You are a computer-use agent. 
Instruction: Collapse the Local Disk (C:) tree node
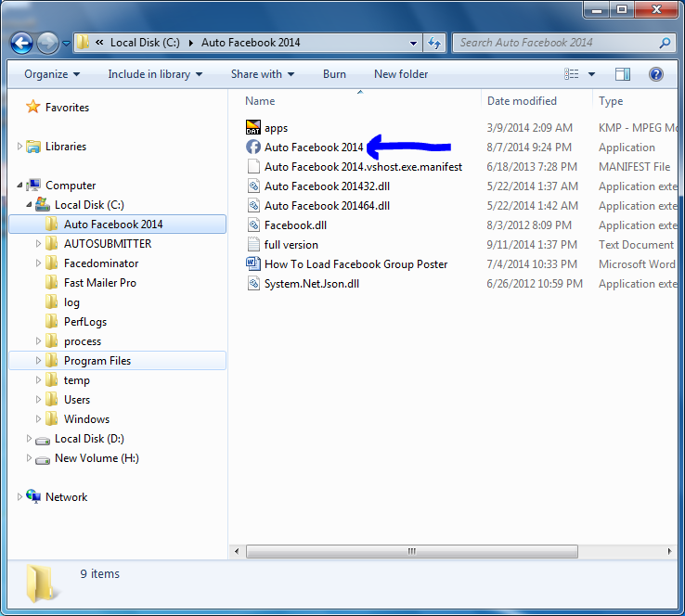pos(29,204)
